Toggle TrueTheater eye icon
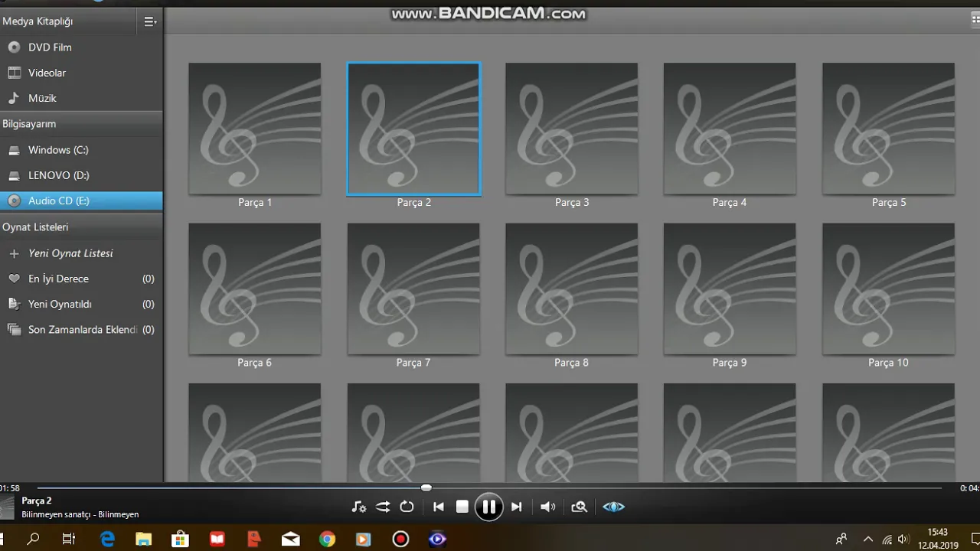 click(613, 507)
